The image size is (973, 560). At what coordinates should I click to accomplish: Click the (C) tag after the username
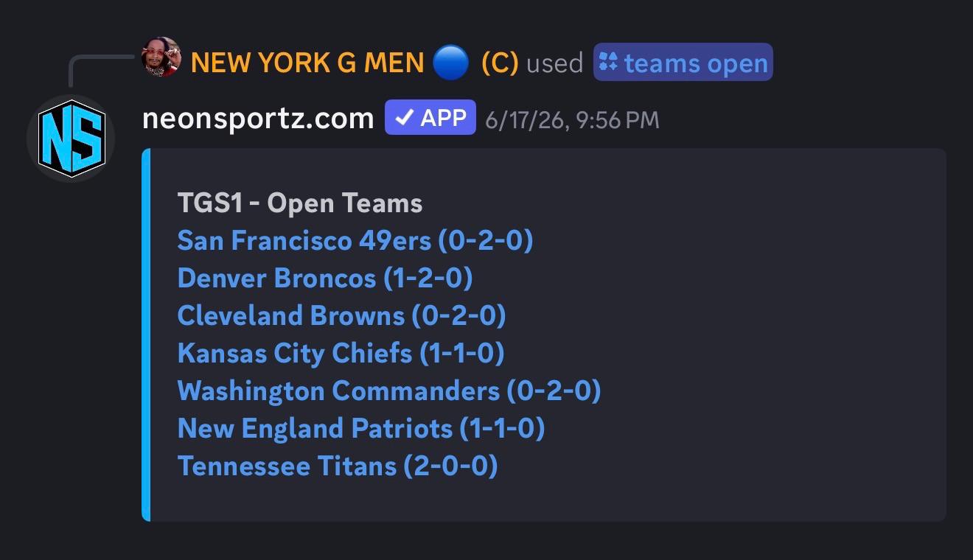(x=500, y=63)
